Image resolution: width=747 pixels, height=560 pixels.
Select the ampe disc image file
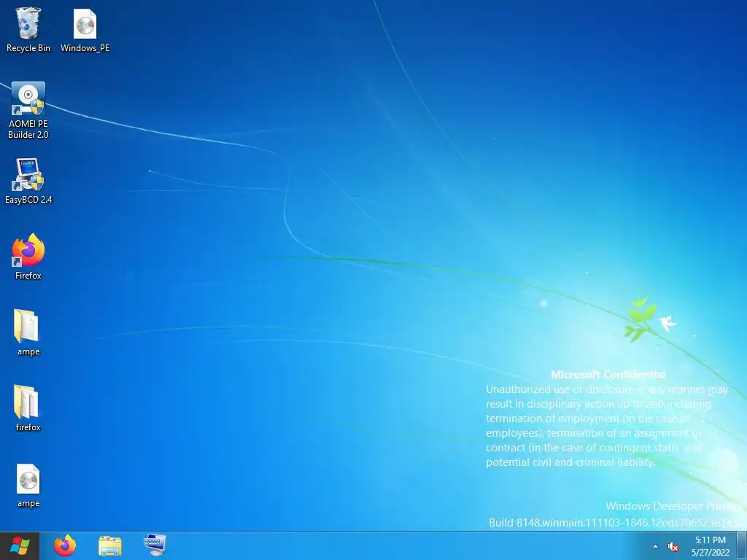[28, 485]
